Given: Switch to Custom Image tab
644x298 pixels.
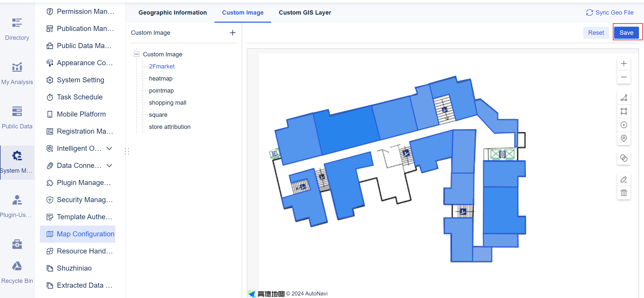Looking at the screenshot, I should click(243, 13).
